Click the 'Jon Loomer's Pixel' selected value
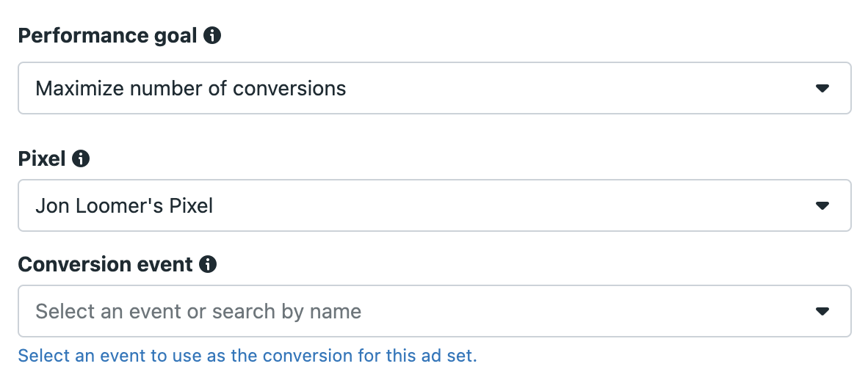 124,205
